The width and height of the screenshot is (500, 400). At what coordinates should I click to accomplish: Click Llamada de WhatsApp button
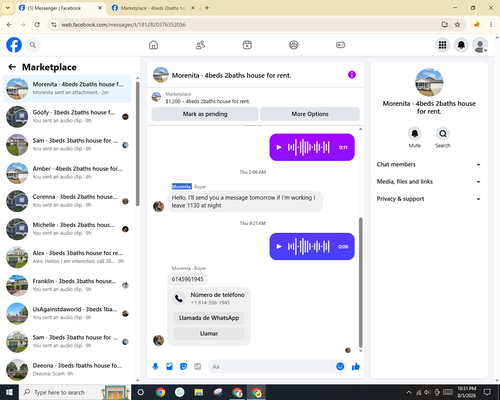(x=209, y=318)
